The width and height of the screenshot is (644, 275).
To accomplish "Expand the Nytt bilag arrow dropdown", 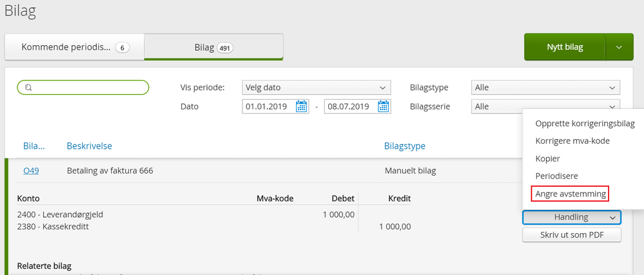I will [619, 47].
